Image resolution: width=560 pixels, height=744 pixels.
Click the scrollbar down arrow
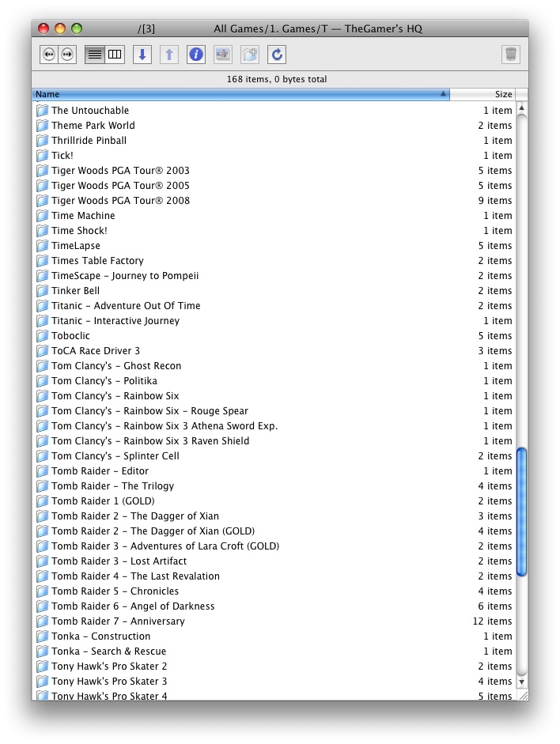521,682
